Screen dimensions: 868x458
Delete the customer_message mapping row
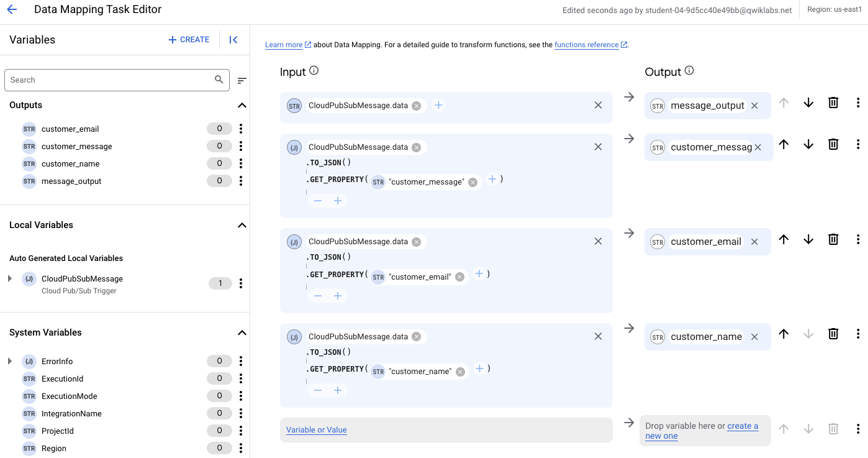[833, 144]
